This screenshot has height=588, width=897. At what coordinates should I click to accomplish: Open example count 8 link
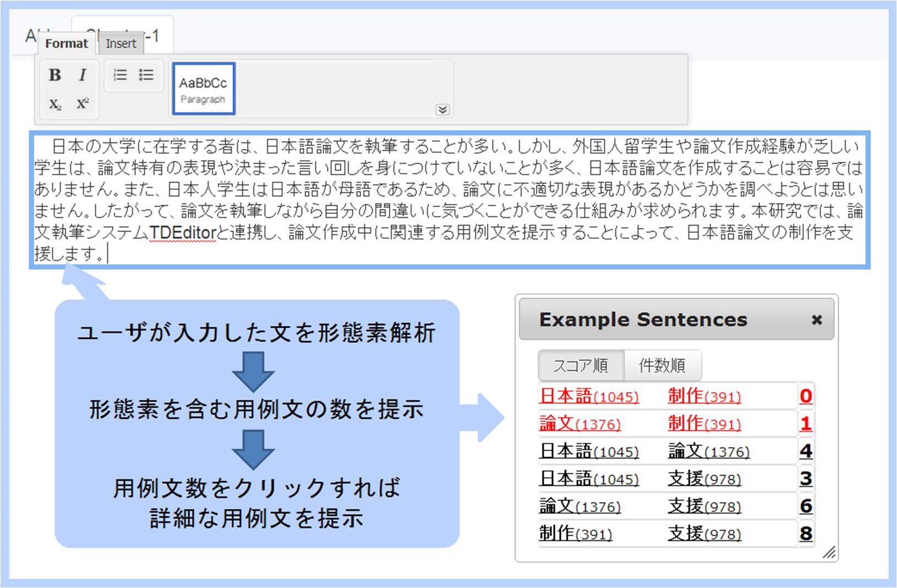point(806,534)
